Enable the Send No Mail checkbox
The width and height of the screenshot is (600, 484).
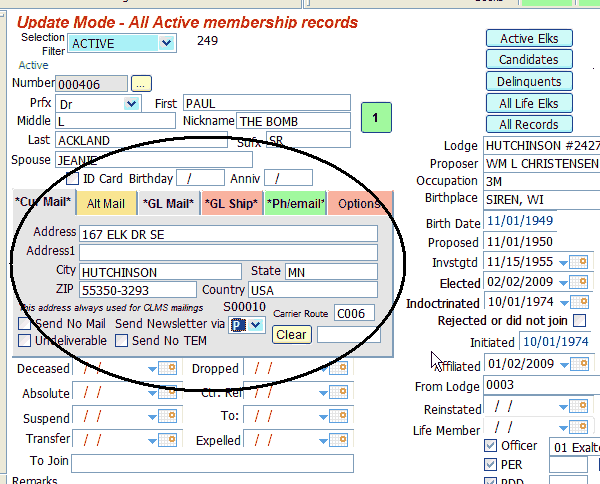tap(26, 324)
